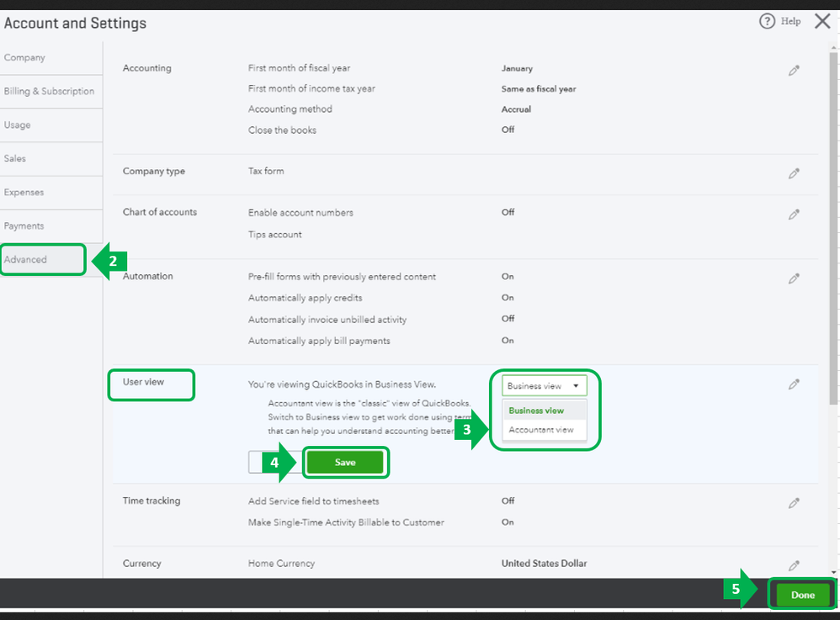Viewport: 840px width, 620px height.
Task: Click the 'Chart of accounts' section label
Action: 160,212
